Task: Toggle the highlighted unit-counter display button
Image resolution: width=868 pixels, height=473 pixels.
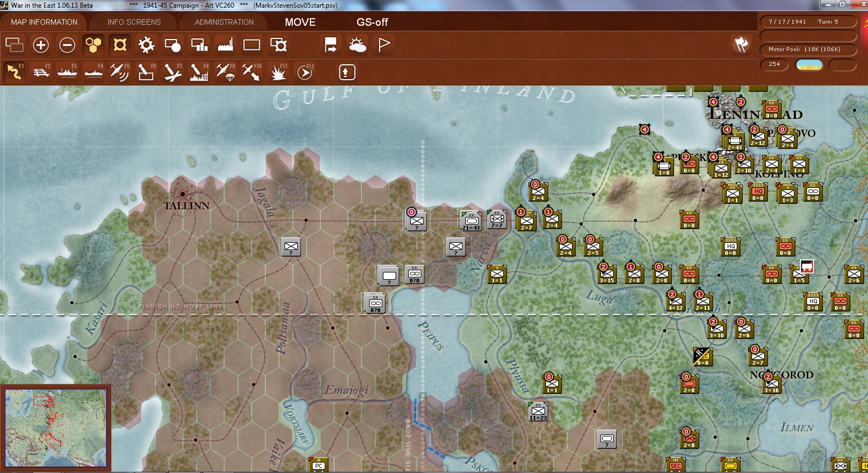Action: 120,44
